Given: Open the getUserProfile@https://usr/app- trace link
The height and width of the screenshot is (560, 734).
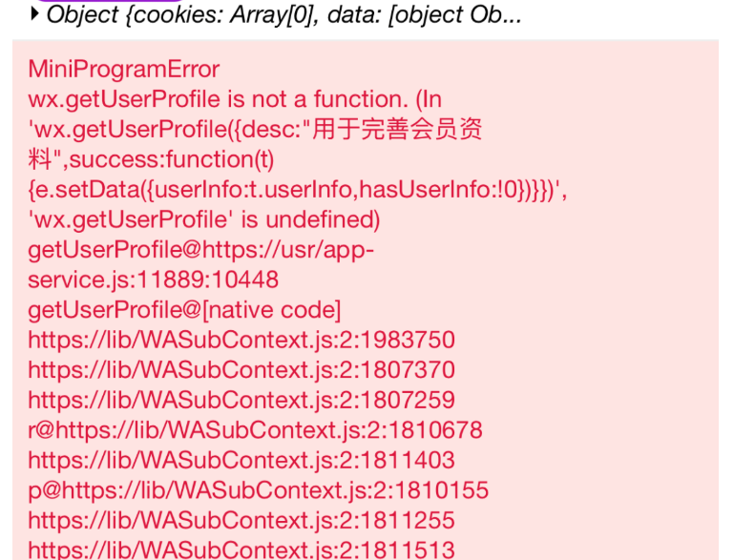Looking at the screenshot, I should click(201, 250).
